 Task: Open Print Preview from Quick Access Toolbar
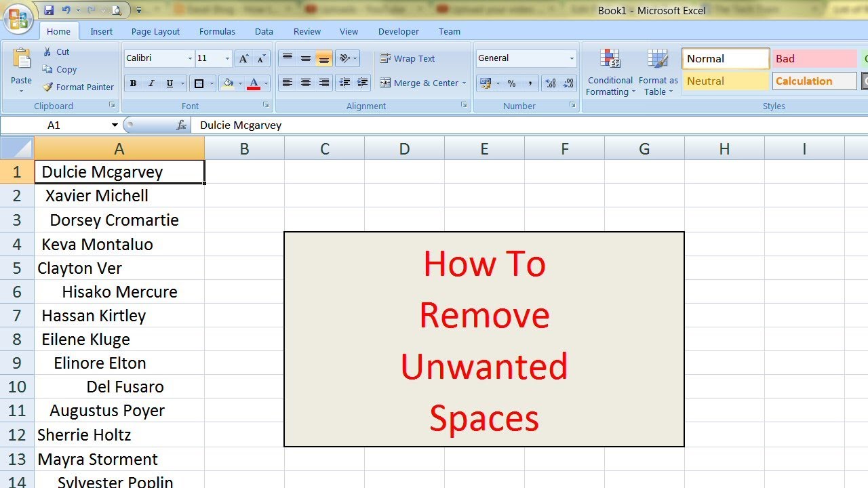tap(117, 10)
